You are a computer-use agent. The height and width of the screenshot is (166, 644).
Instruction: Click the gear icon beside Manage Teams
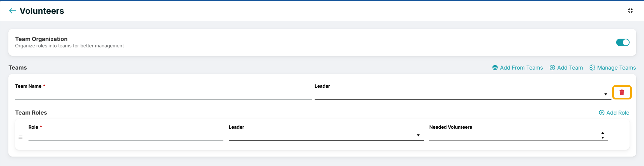592,68
